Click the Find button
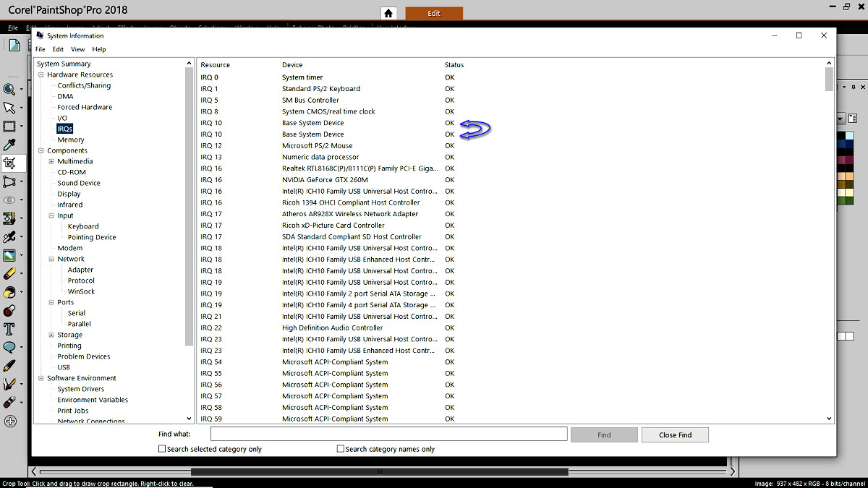The height and width of the screenshot is (488, 868). pyautogui.click(x=604, y=434)
